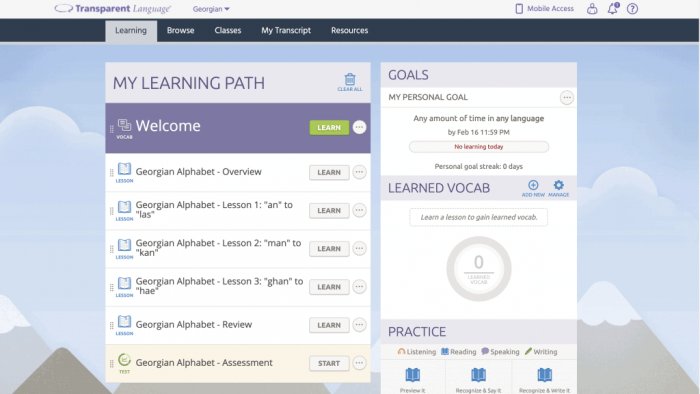Switch to the Learning tab
This screenshot has height=394, width=700.
(x=131, y=30)
